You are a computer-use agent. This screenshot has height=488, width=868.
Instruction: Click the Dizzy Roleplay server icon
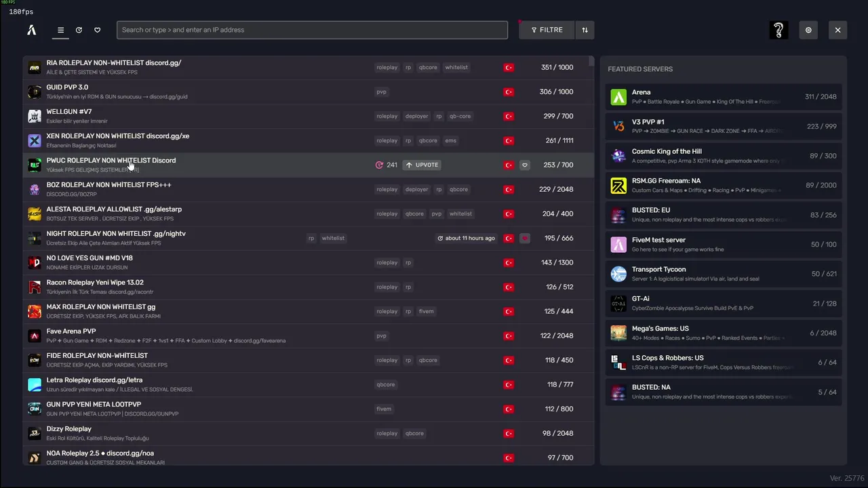click(x=35, y=433)
